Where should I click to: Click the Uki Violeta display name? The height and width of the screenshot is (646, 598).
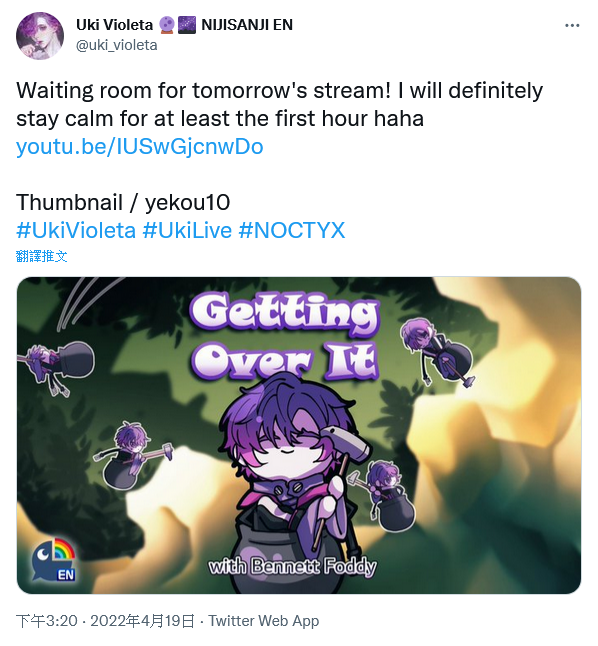point(115,25)
